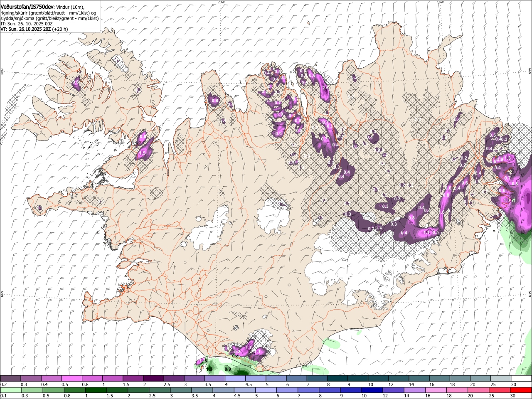This screenshot has height=399, width=532.
Task: Pick upper legend swatch between 1 and 1.5
Action: click(x=113, y=378)
